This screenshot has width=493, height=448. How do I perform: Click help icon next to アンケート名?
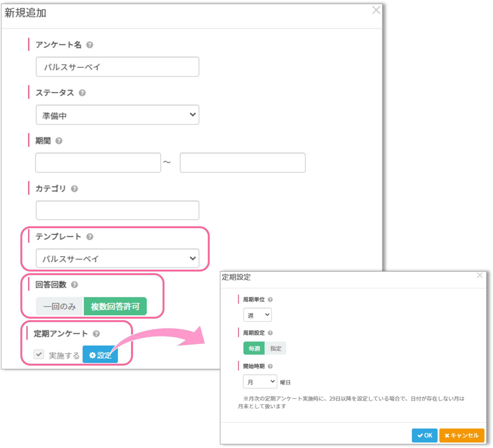click(90, 45)
